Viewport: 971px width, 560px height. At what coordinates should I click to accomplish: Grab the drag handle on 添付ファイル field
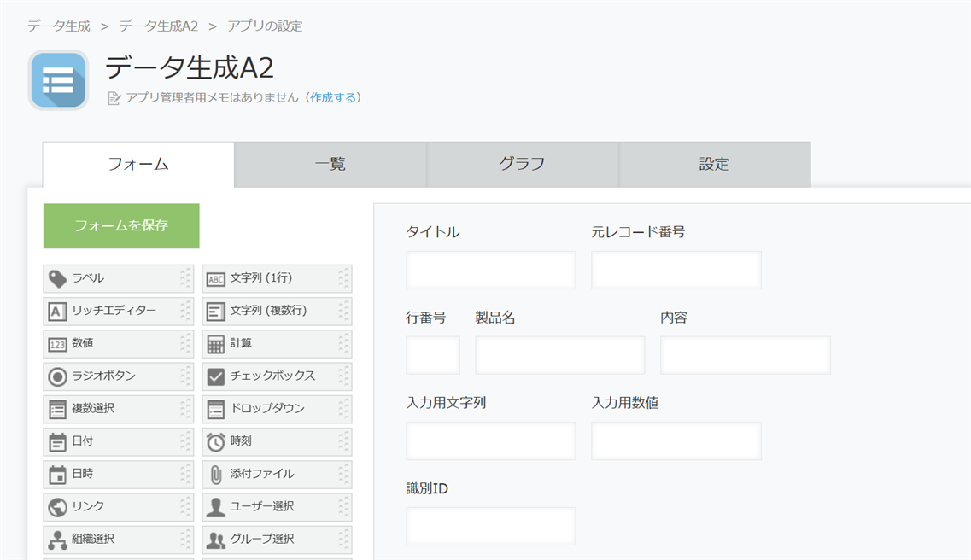point(343,475)
